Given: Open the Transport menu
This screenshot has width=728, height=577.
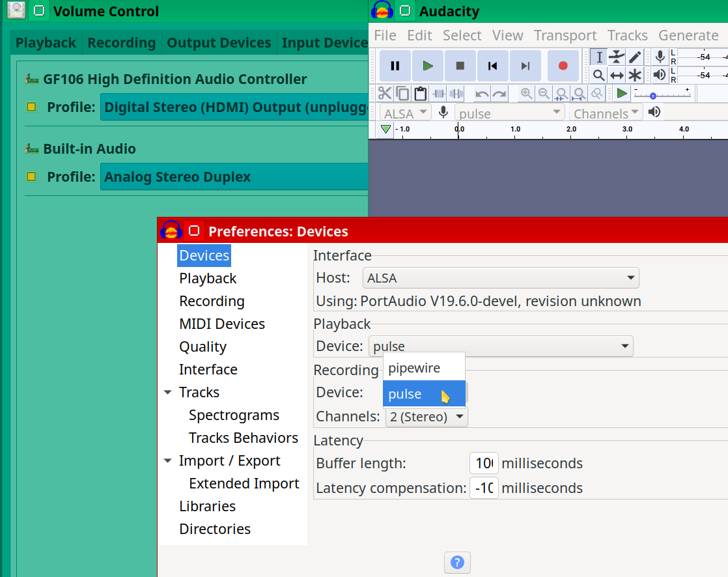Looking at the screenshot, I should [x=565, y=35].
